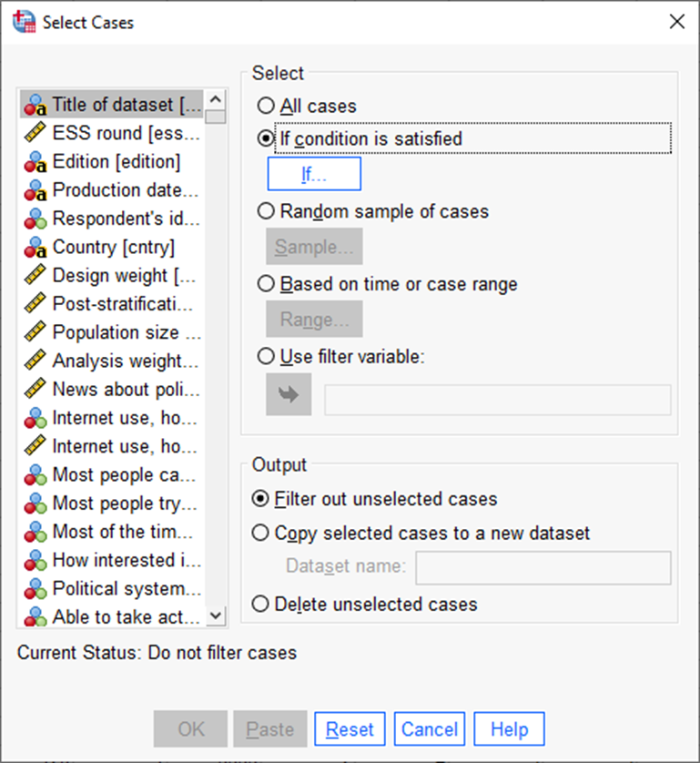The width and height of the screenshot is (700, 763).
Task: Click the nominal icon beside Country [cntry]
Action: (x=35, y=248)
